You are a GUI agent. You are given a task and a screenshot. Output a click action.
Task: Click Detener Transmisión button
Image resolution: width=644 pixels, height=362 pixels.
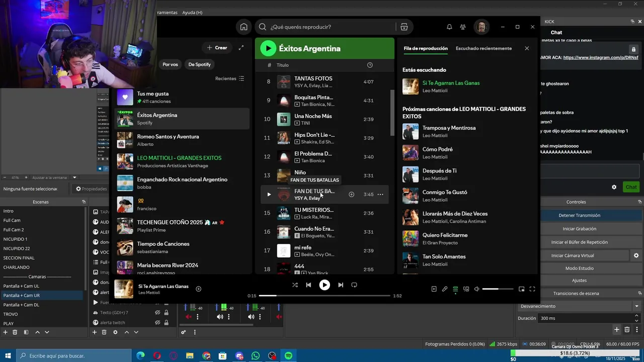click(579, 215)
